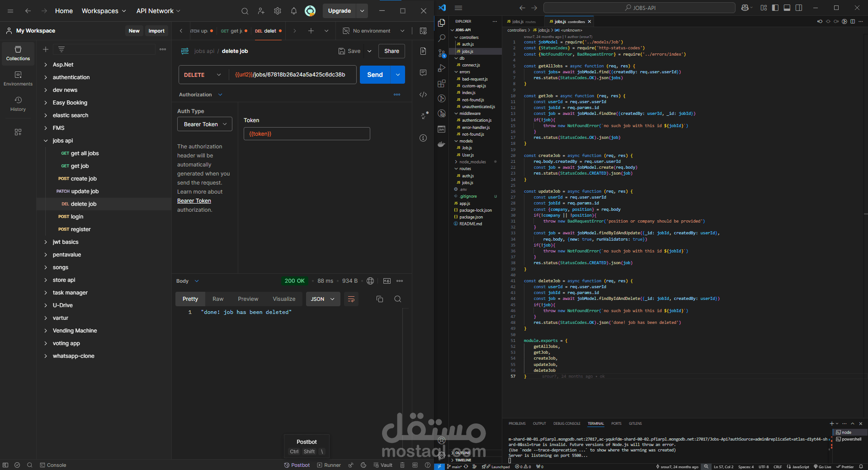This screenshot has width=868, height=470.
Task: Expand the OUTLINE section in VS Code
Action: pyautogui.click(x=462, y=453)
